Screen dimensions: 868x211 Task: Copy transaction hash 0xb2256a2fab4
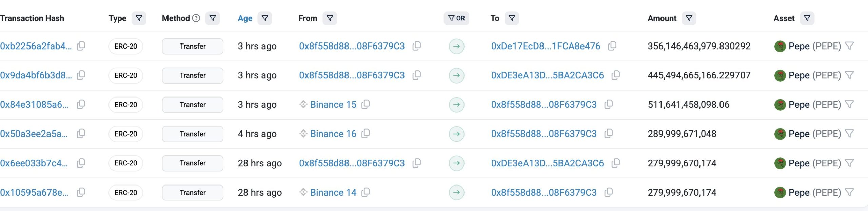[x=81, y=46]
